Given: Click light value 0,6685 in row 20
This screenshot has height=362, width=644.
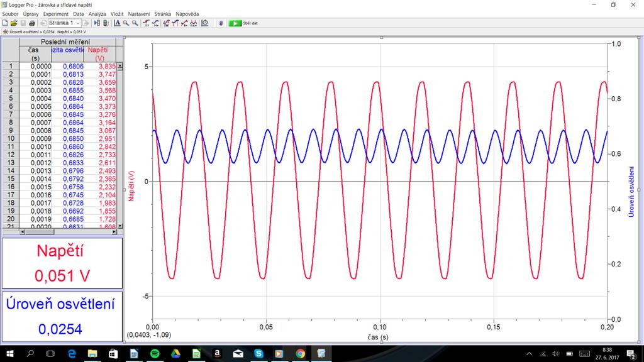Looking at the screenshot, I should click(x=68, y=219).
